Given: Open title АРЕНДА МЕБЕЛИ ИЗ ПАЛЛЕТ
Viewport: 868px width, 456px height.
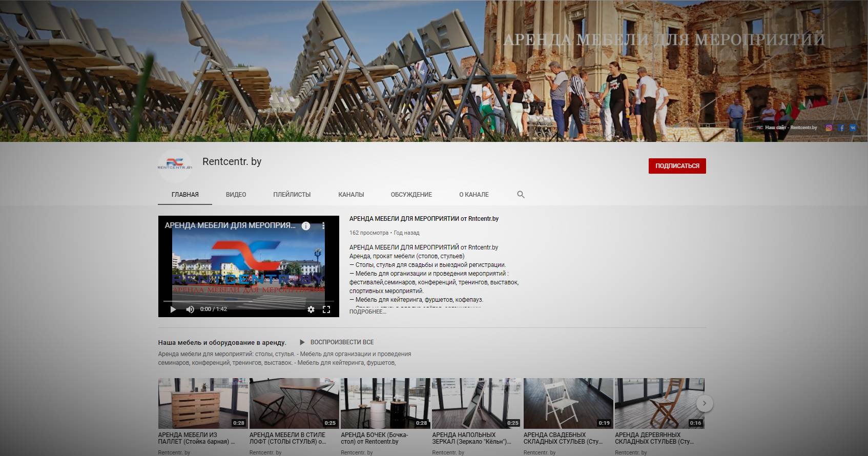Looking at the screenshot, I should click(197, 438).
